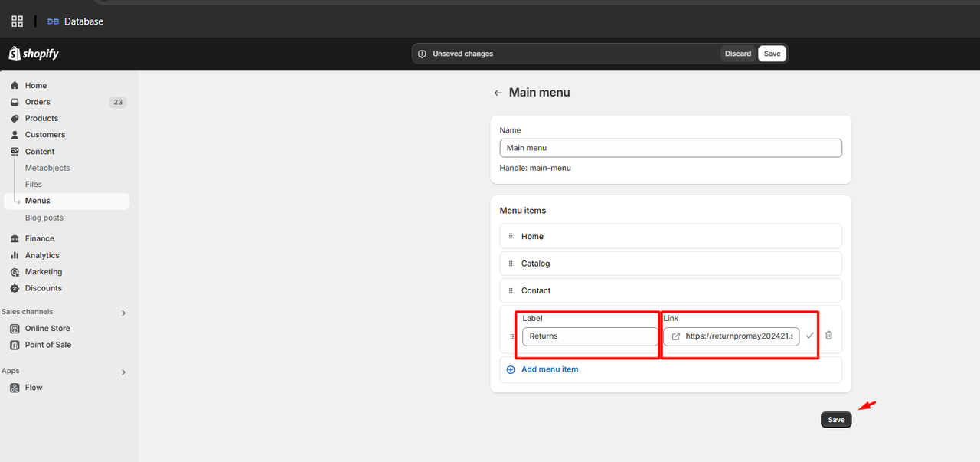980x462 pixels.
Task: Click the checkmark to confirm Returns link
Action: [810, 336]
